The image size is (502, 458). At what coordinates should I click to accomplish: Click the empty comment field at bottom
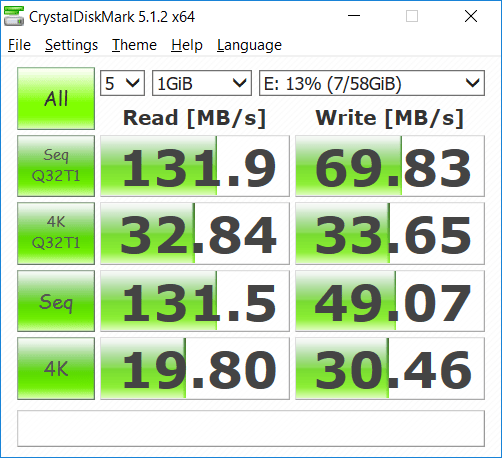251,428
